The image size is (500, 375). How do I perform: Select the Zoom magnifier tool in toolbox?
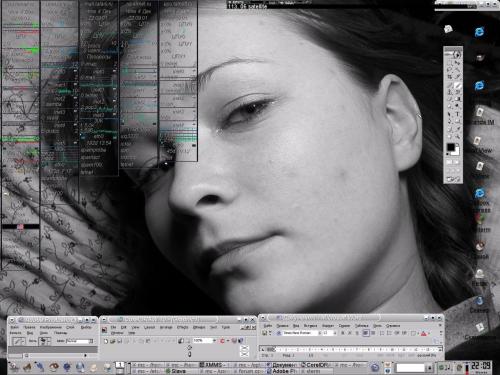click(457, 137)
